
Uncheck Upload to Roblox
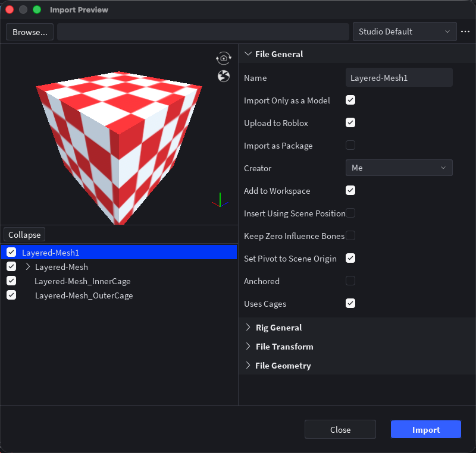click(x=350, y=123)
